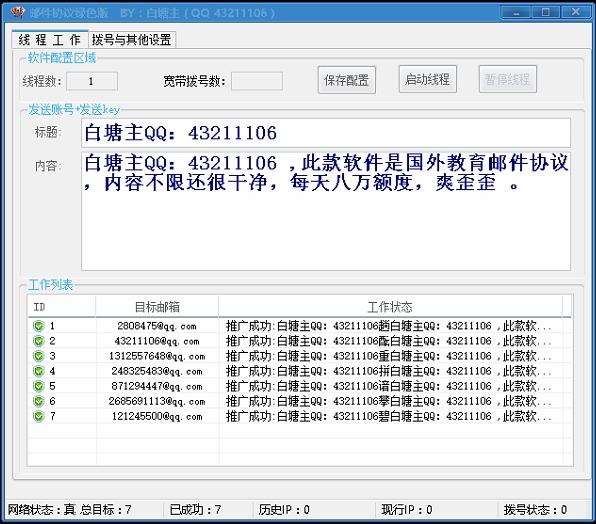Click 历史IP: 0 in the status bar
596x524 pixels.
pos(284,510)
